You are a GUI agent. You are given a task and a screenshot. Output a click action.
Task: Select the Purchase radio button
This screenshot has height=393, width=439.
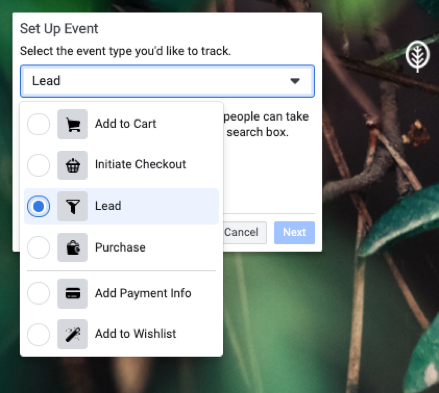(x=39, y=247)
